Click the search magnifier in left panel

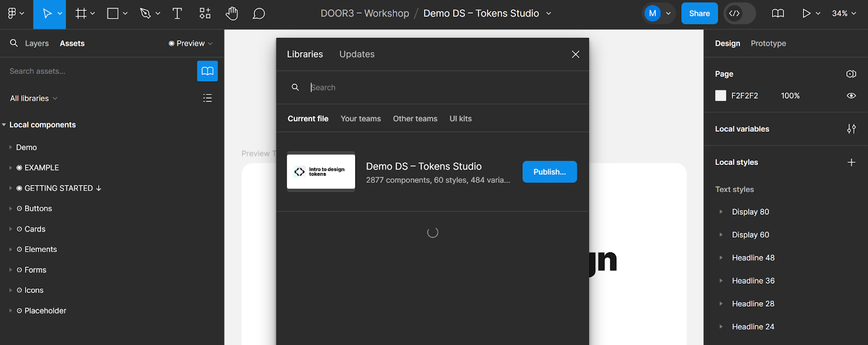point(14,43)
